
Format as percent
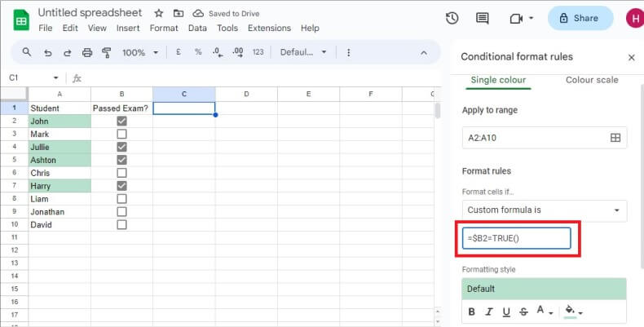198,52
